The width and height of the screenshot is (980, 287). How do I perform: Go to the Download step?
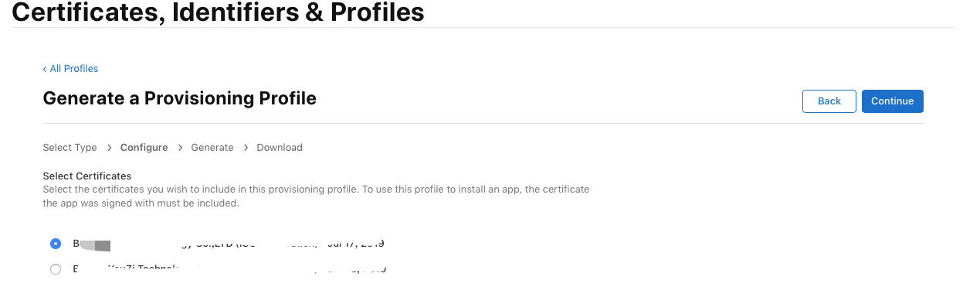(x=280, y=147)
